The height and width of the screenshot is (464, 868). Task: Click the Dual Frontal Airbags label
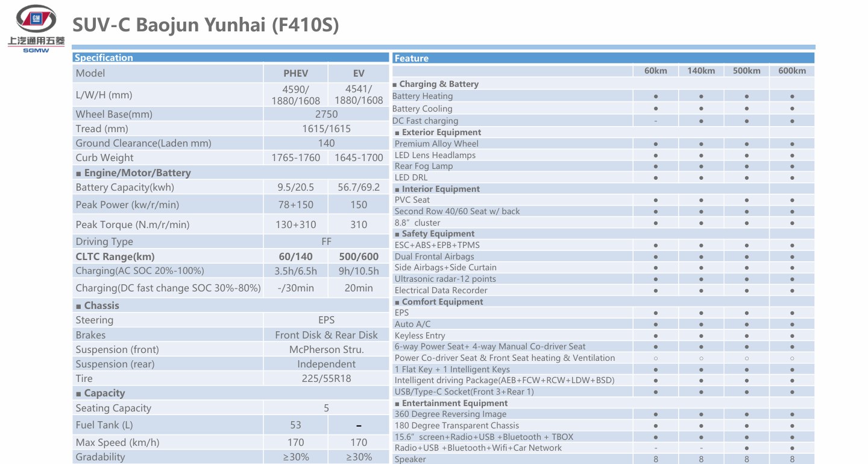point(435,256)
